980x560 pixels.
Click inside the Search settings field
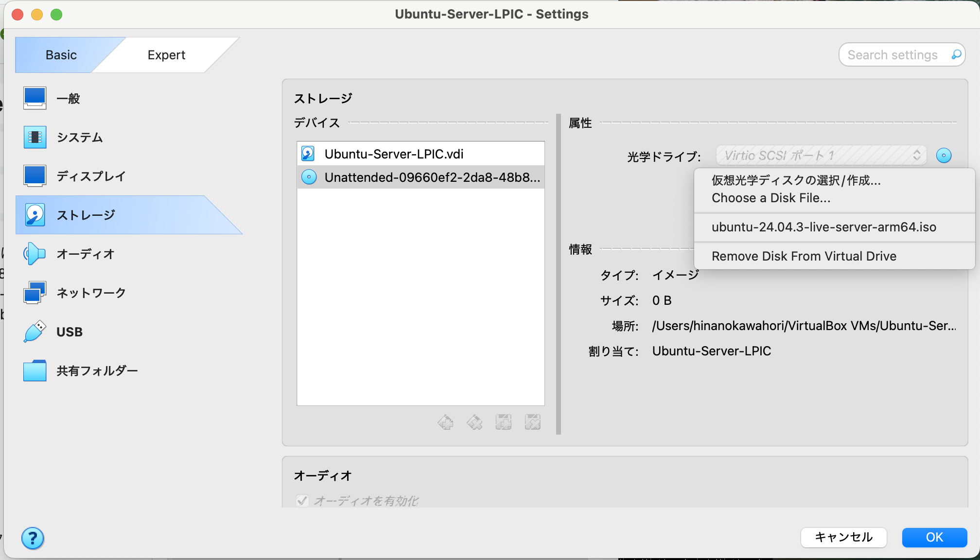point(897,54)
